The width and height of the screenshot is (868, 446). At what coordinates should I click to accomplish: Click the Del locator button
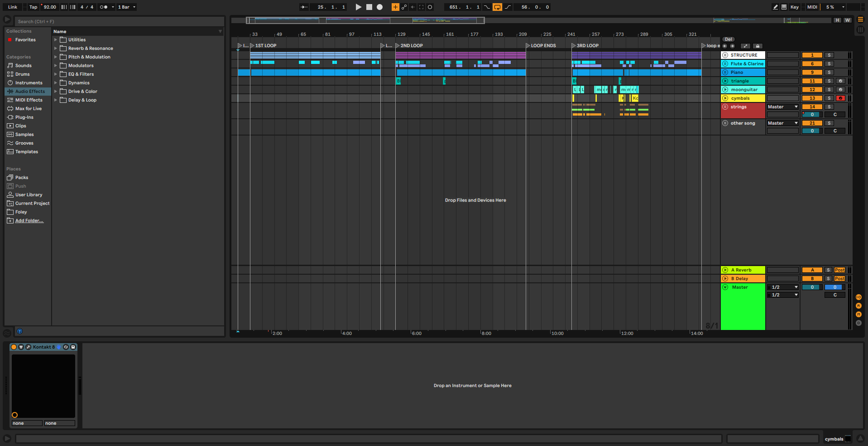pos(729,39)
